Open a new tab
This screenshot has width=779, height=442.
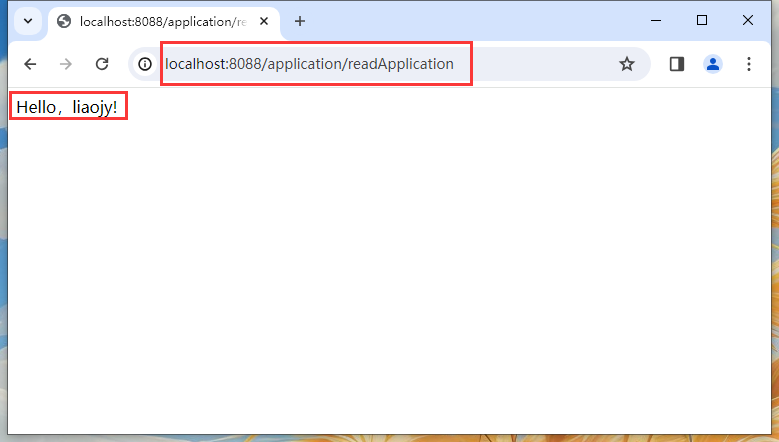pyautogui.click(x=300, y=21)
